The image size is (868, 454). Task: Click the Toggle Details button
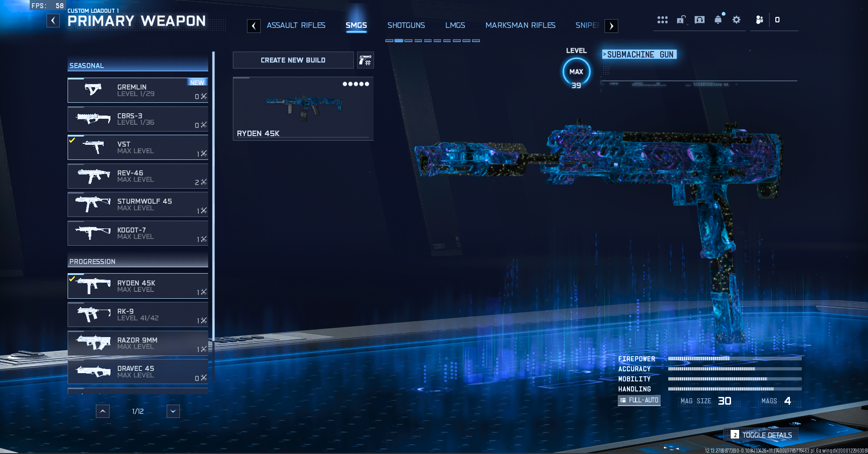(x=761, y=435)
